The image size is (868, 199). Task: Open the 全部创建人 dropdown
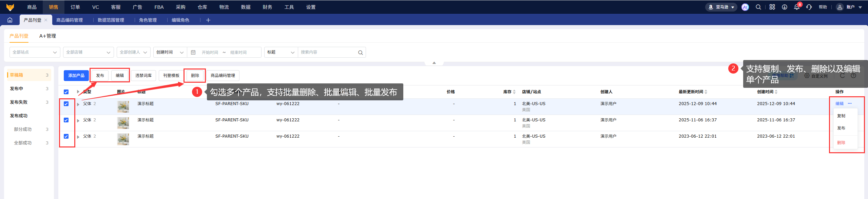pyautogui.click(x=134, y=52)
